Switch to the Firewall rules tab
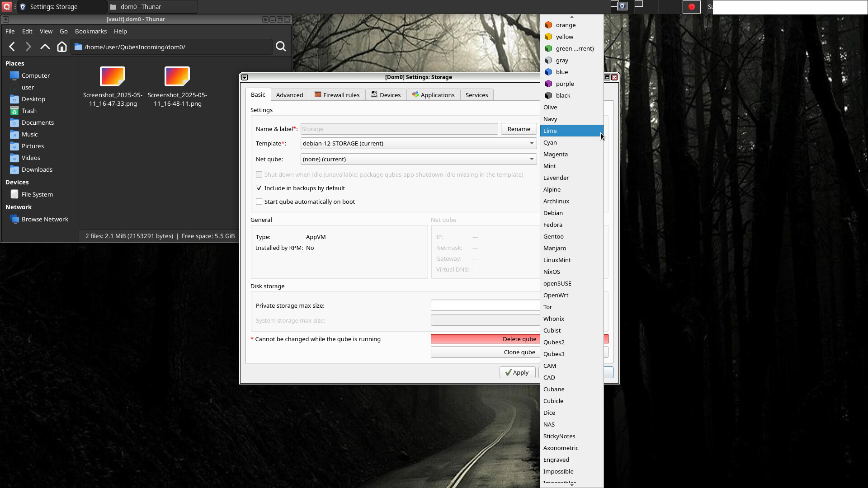The image size is (868, 488). [337, 94]
